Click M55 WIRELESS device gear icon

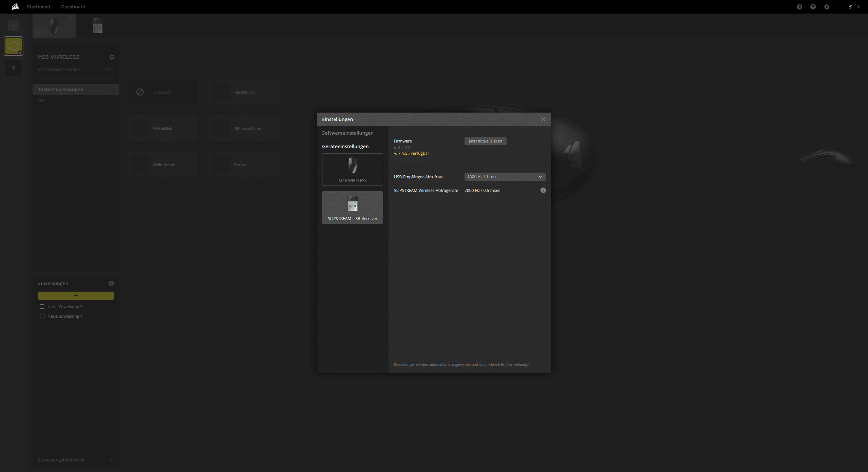[x=112, y=57]
